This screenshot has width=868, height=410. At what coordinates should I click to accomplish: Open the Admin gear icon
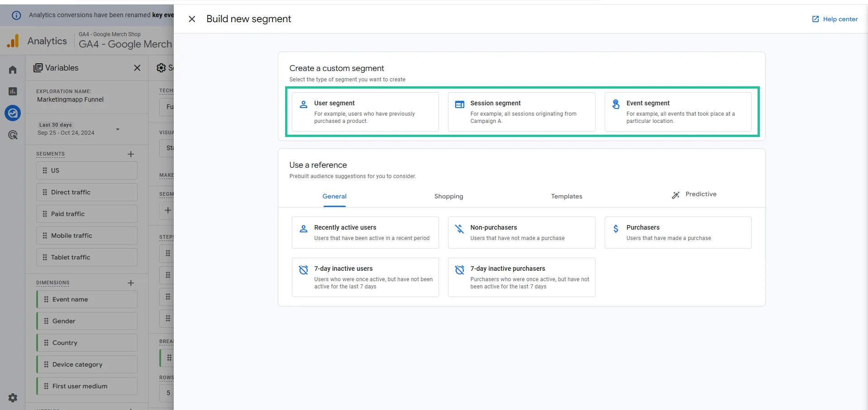pos(13,398)
